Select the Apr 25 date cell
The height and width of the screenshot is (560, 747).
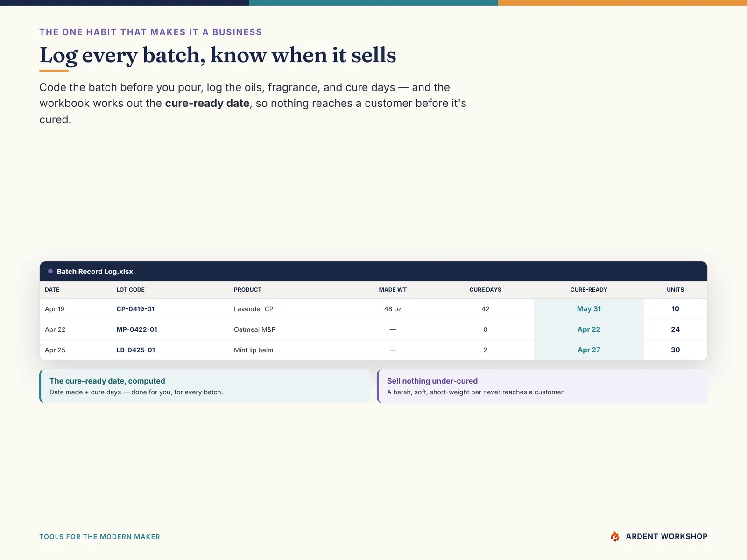point(55,350)
